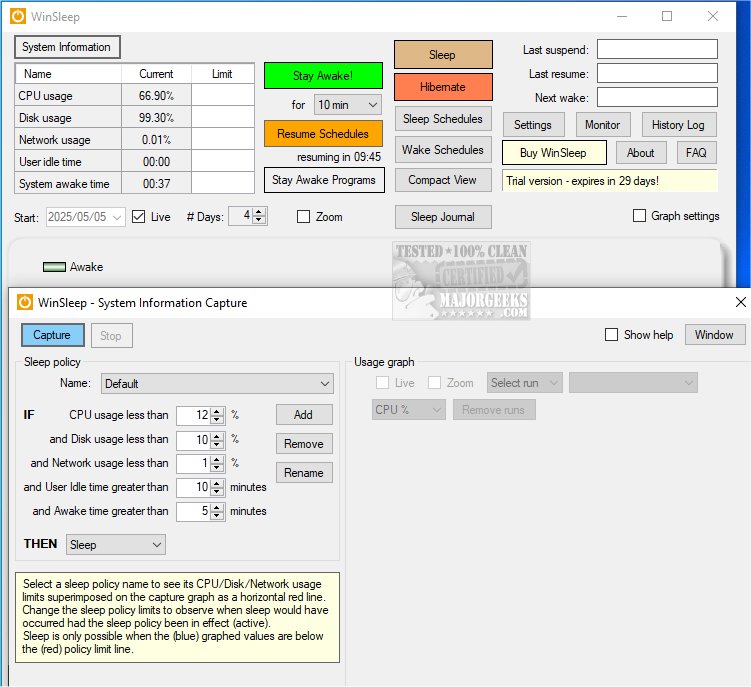Enable the Graph settings checkbox
The width and height of the screenshot is (751, 687).
639,216
